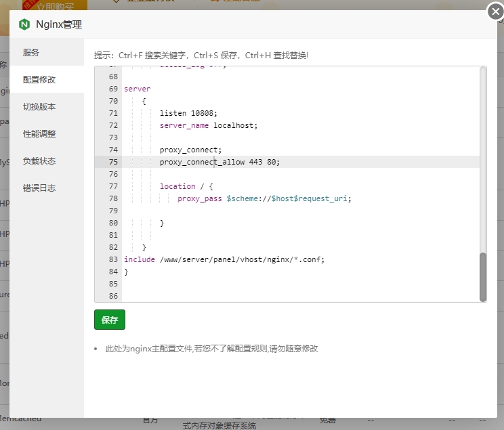Click the Nginx管理 dialog title

(x=59, y=24)
